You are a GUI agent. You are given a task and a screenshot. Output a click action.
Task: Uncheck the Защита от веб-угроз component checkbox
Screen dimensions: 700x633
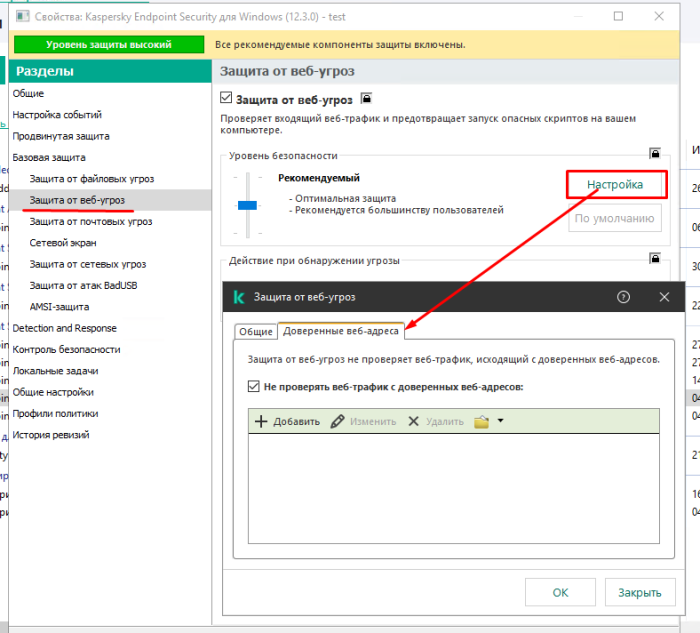tap(226, 98)
